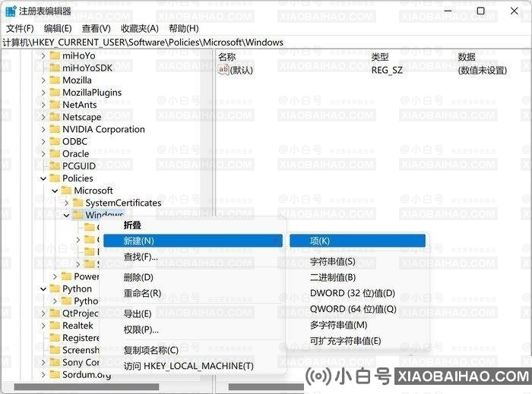The height and width of the screenshot is (394, 532).
Task: Select 新建(N) in the context menu
Action: [x=193, y=241]
